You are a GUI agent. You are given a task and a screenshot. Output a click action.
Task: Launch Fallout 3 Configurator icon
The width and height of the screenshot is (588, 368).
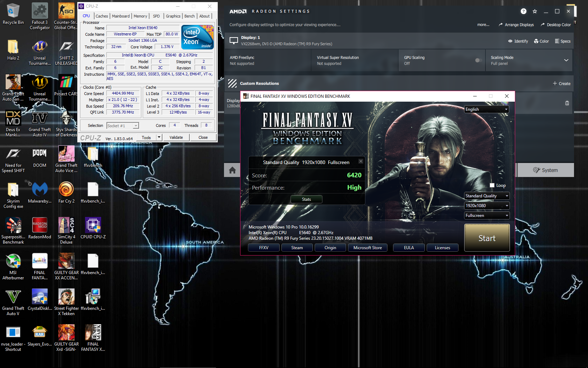click(x=40, y=16)
